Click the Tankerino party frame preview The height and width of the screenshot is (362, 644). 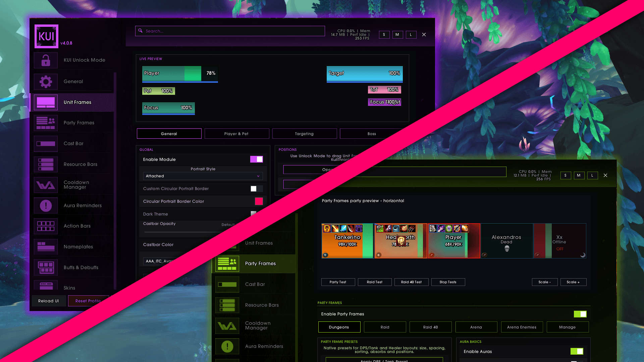click(347, 241)
